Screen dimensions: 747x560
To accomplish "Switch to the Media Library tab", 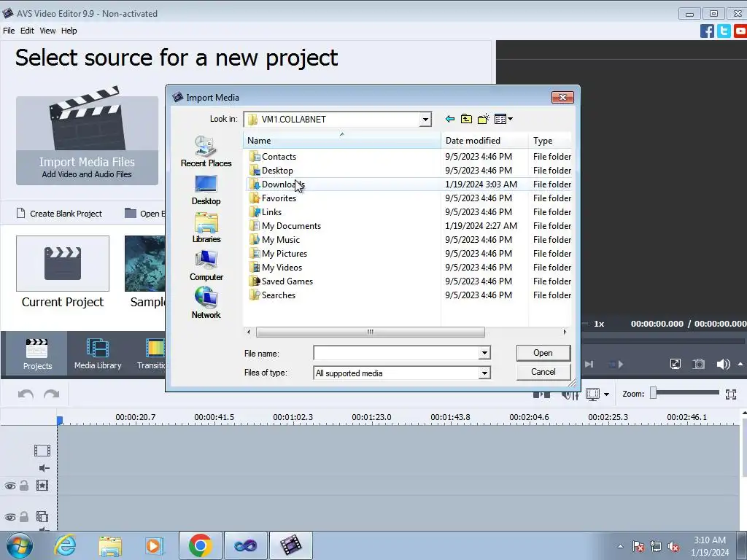I will pyautogui.click(x=98, y=354).
